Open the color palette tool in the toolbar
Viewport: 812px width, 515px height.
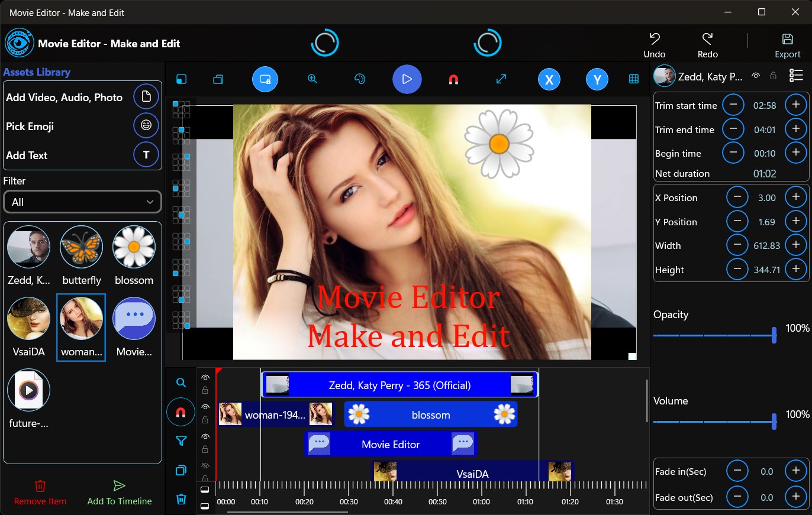[x=359, y=79]
